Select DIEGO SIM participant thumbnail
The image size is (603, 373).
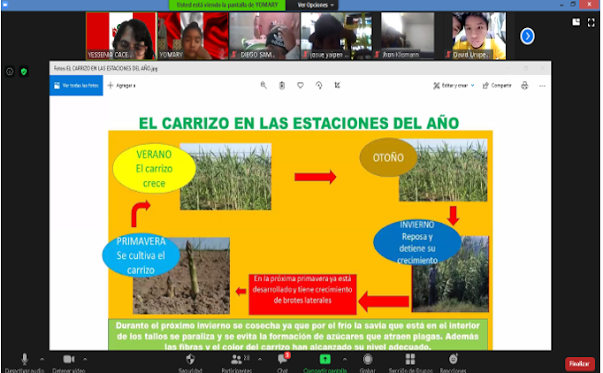point(264,36)
